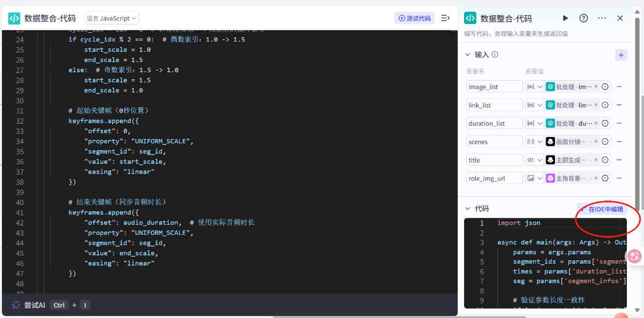Screen dimensions: 644x318
Task: Open the help icon in the node panel header
Action: (583, 18)
